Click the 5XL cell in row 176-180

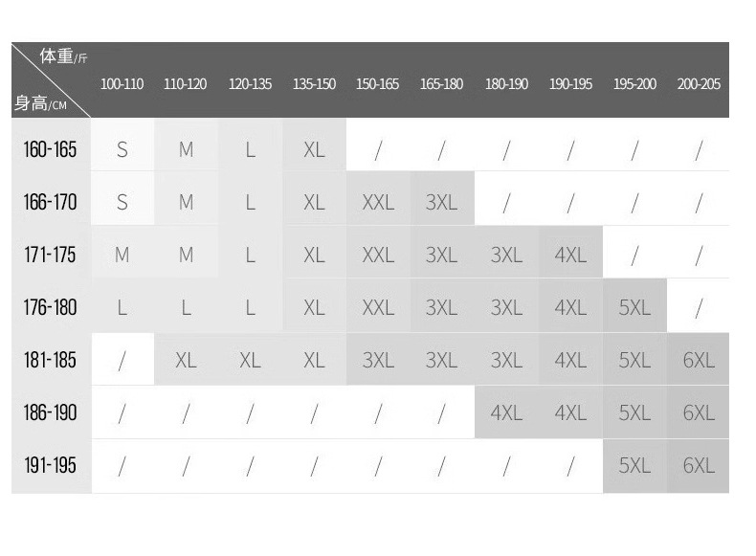[634, 308]
